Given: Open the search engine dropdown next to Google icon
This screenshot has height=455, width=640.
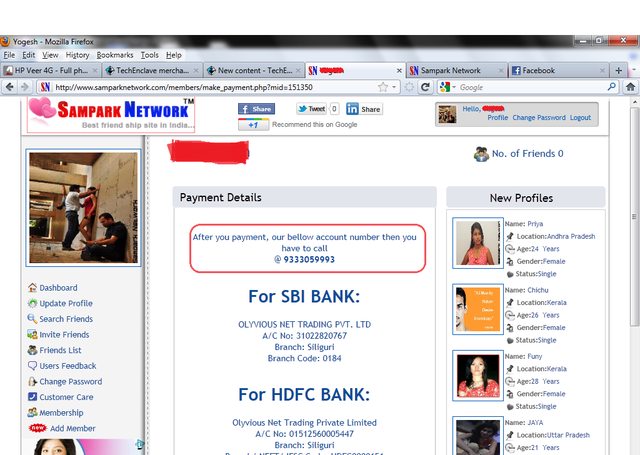Looking at the screenshot, I should (454, 87).
